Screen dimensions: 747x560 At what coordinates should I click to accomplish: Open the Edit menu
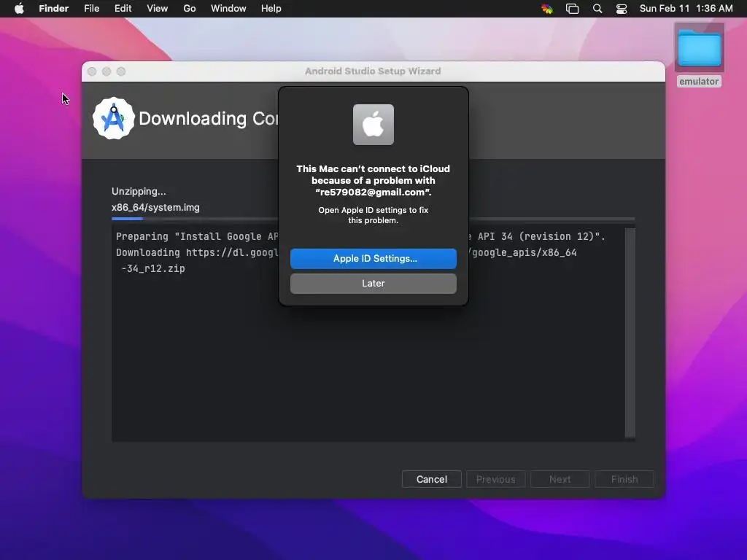[123, 9]
